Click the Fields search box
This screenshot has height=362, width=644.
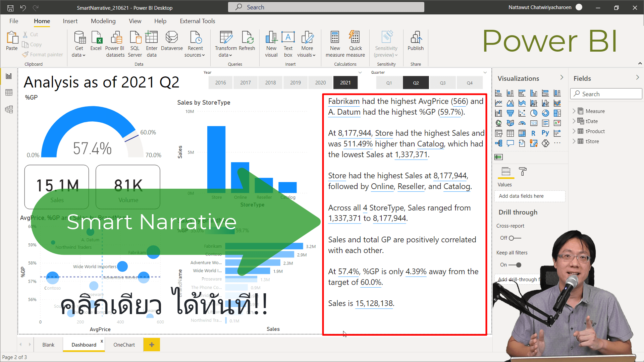(x=606, y=94)
